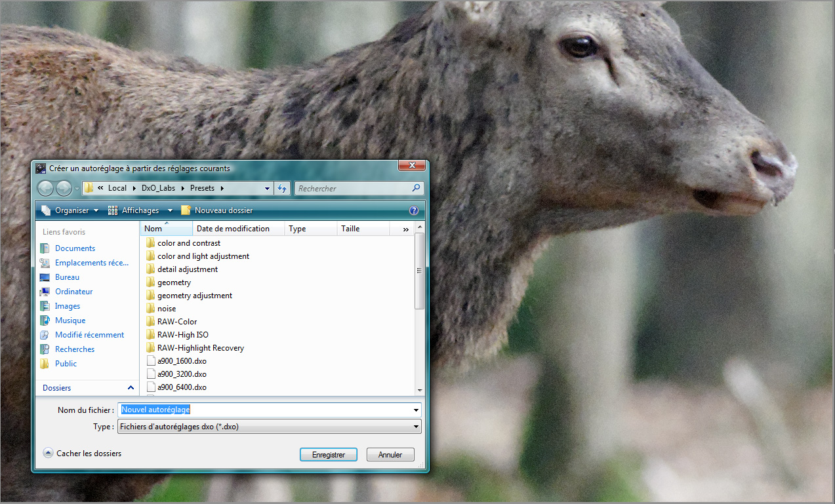Open the recent pages arrow beside navigation buttons
The width and height of the screenshot is (835, 504).
pyautogui.click(x=76, y=189)
